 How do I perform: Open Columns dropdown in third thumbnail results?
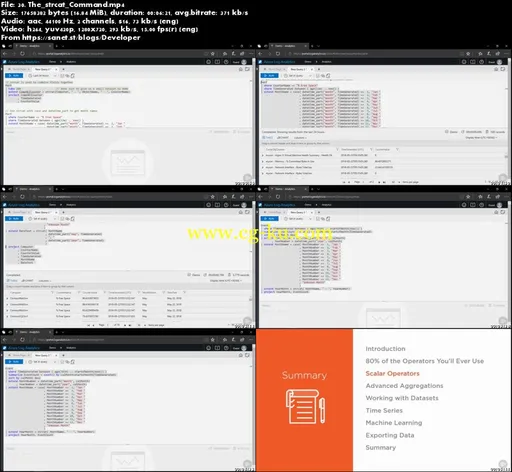click(x=44, y=281)
